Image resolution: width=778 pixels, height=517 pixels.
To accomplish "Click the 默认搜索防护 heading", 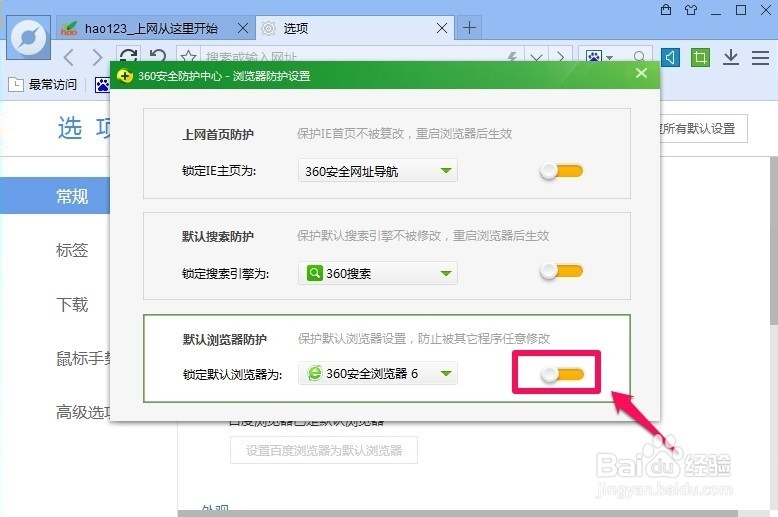I will point(218,237).
